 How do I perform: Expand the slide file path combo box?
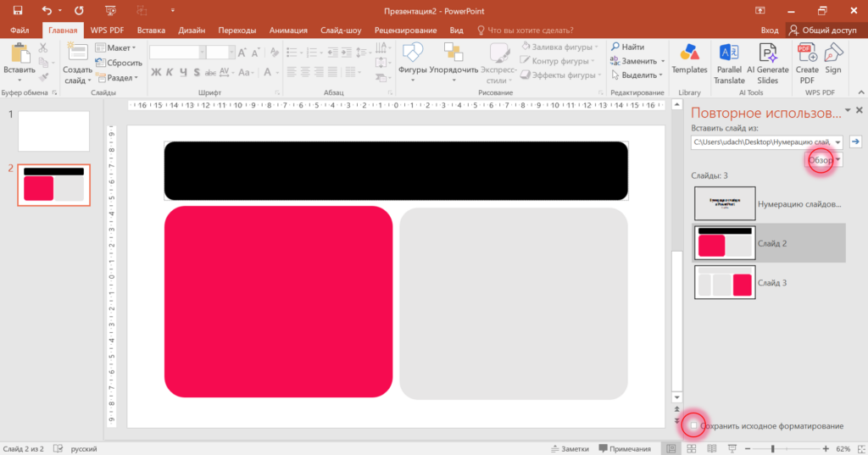tap(837, 142)
